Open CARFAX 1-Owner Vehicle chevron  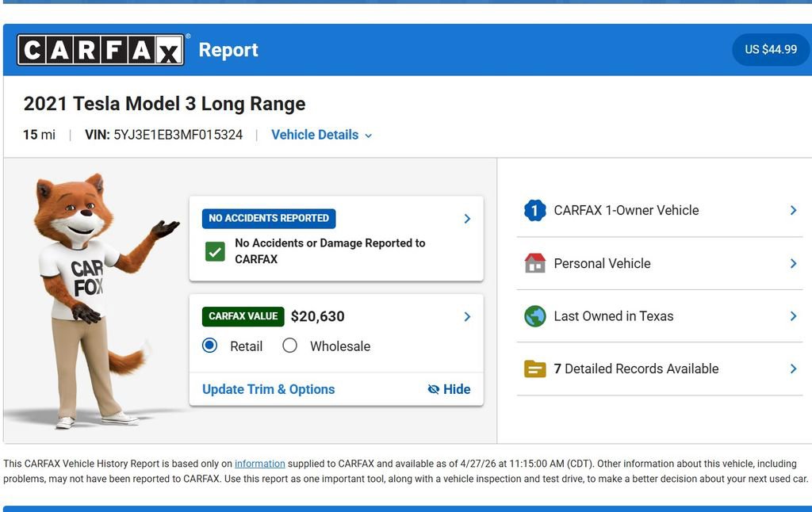[x=793, y=210]
